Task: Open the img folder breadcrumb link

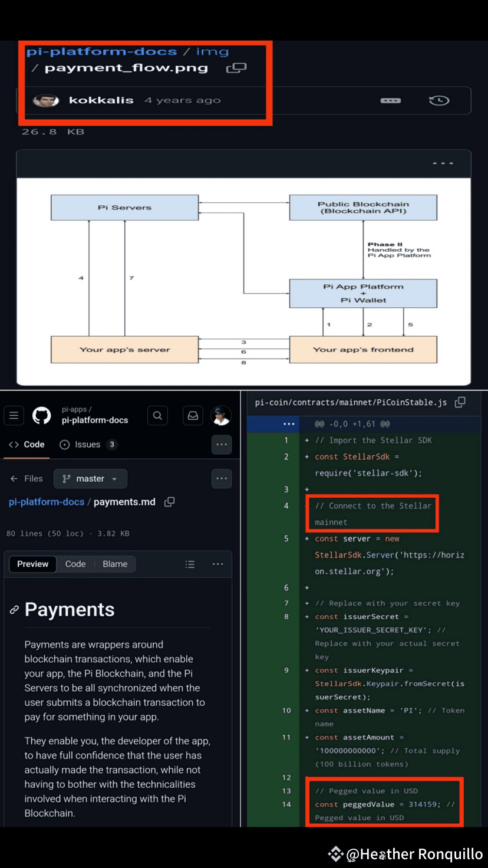Action: tap(212, 51)
